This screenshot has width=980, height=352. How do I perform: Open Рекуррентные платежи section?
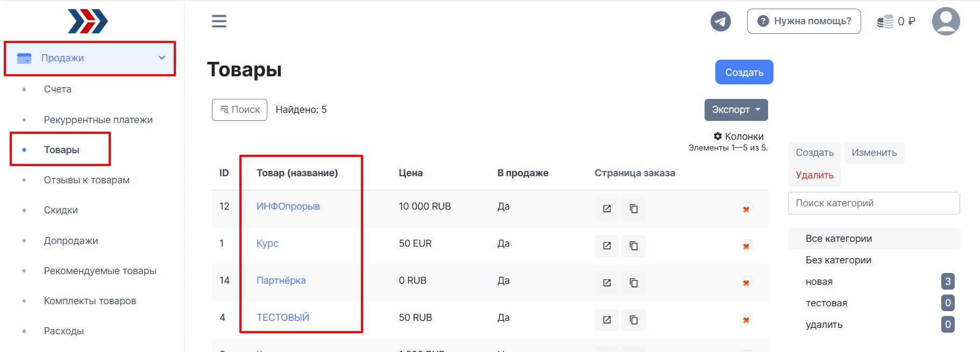coord(98,120)
